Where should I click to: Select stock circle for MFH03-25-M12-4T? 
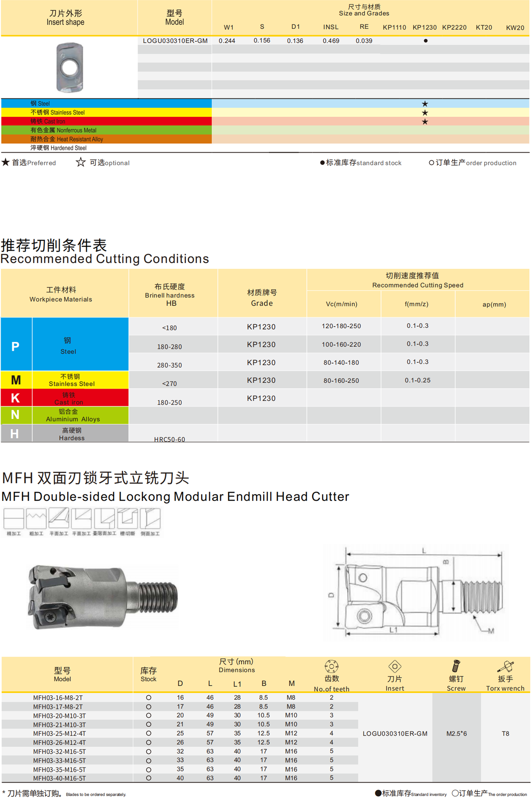149,733
